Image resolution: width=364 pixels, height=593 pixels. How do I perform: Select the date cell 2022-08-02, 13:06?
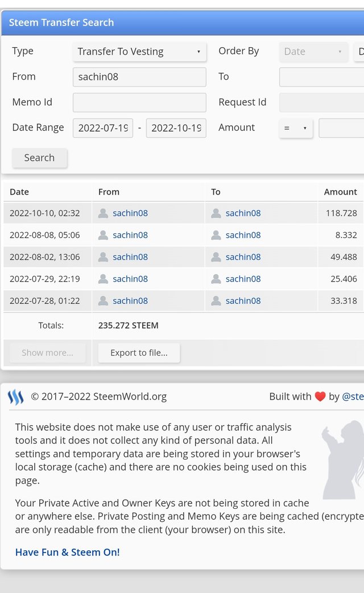click(x=45, y=257)
